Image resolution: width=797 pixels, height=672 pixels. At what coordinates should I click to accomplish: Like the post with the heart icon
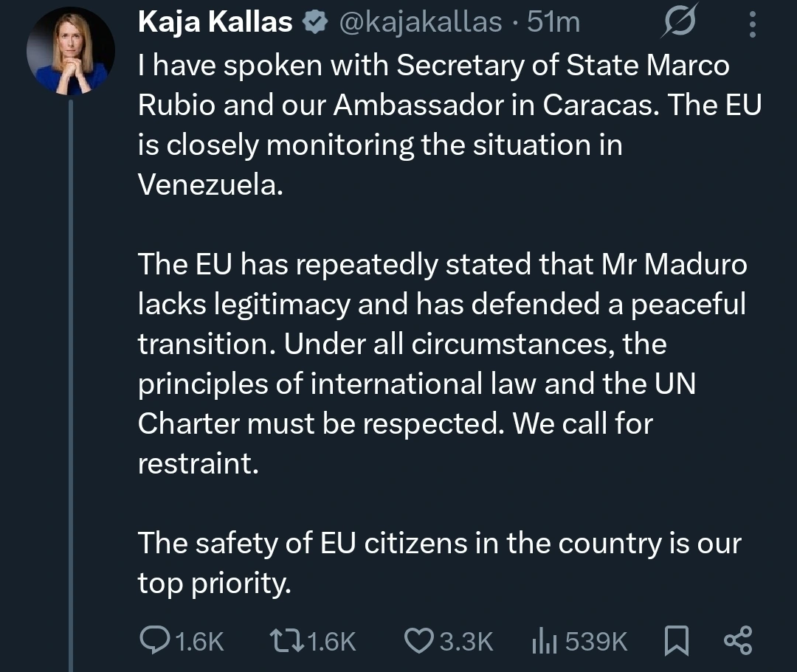419,640
